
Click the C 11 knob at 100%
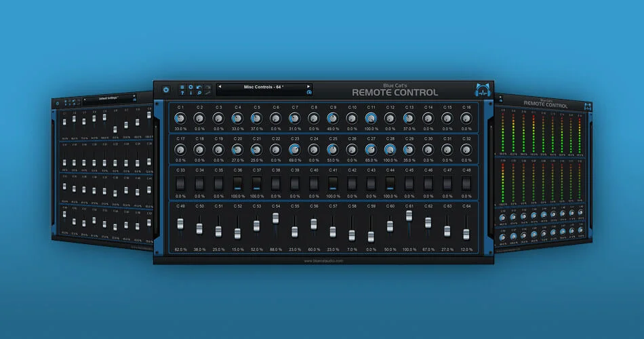[x=371, y=119]
